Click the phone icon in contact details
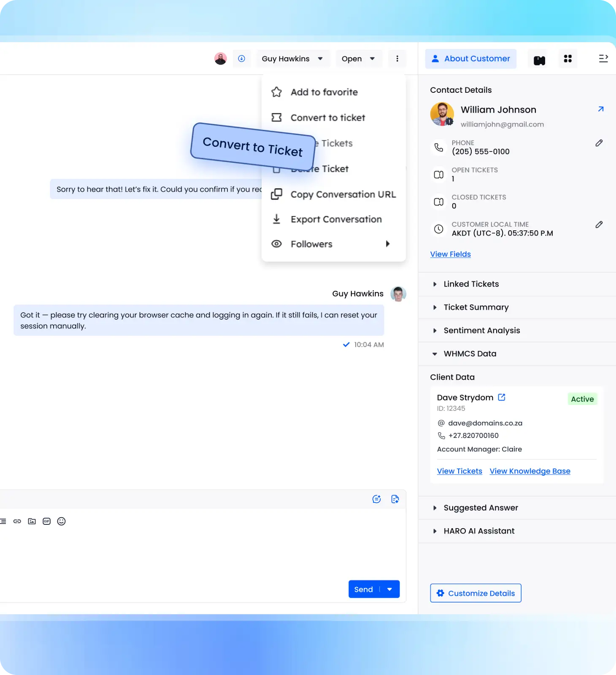 (439, 147)
